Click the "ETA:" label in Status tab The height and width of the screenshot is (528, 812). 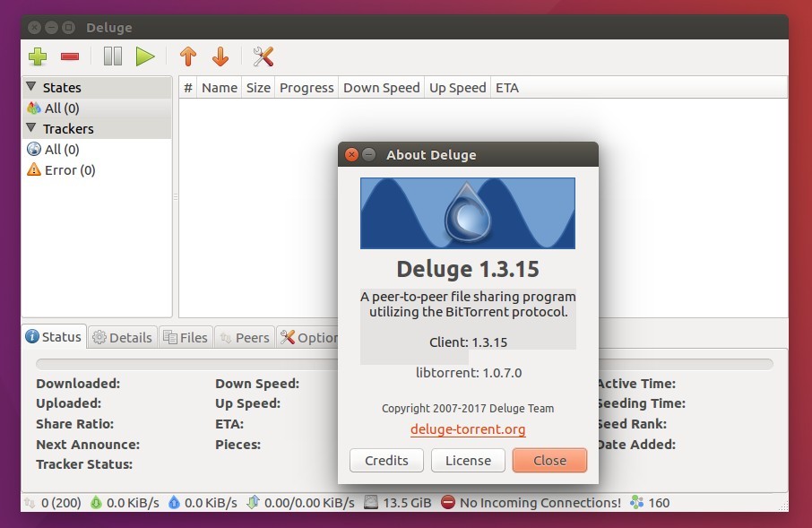coord(229,424)
